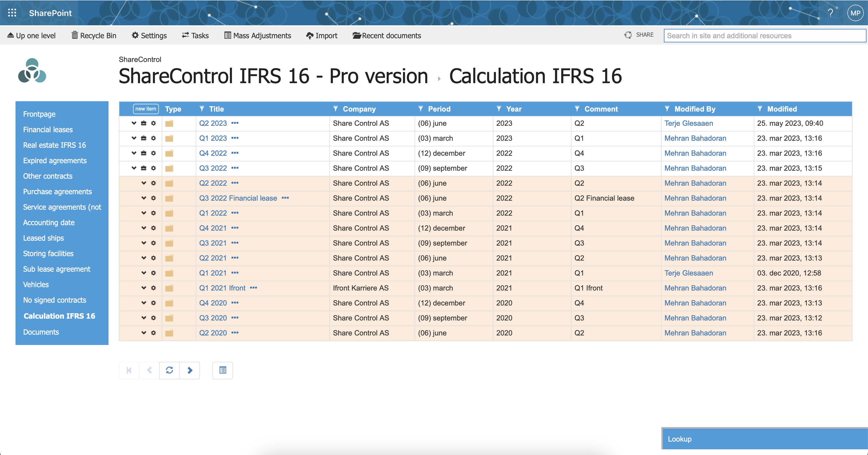Click the help question mark icon
Image resolution: width=868 pixels, height=455 pixels.
tap(831, 12)
